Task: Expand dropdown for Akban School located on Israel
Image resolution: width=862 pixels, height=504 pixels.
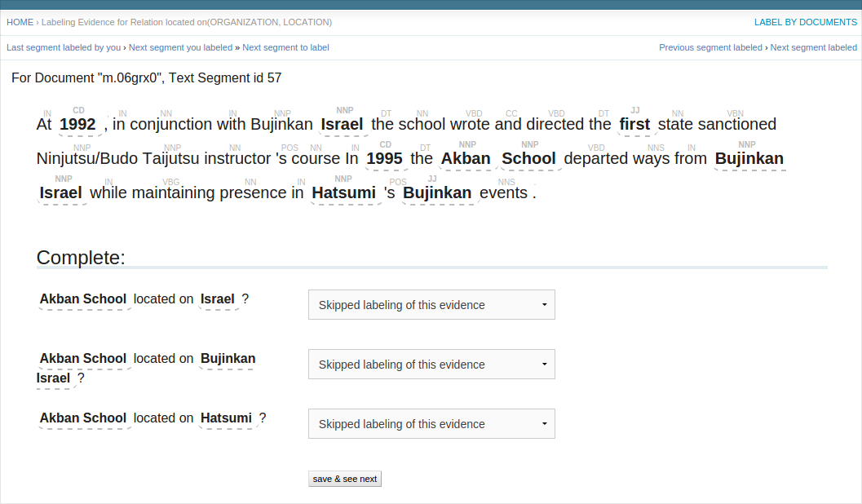Action: coord(431,305)
